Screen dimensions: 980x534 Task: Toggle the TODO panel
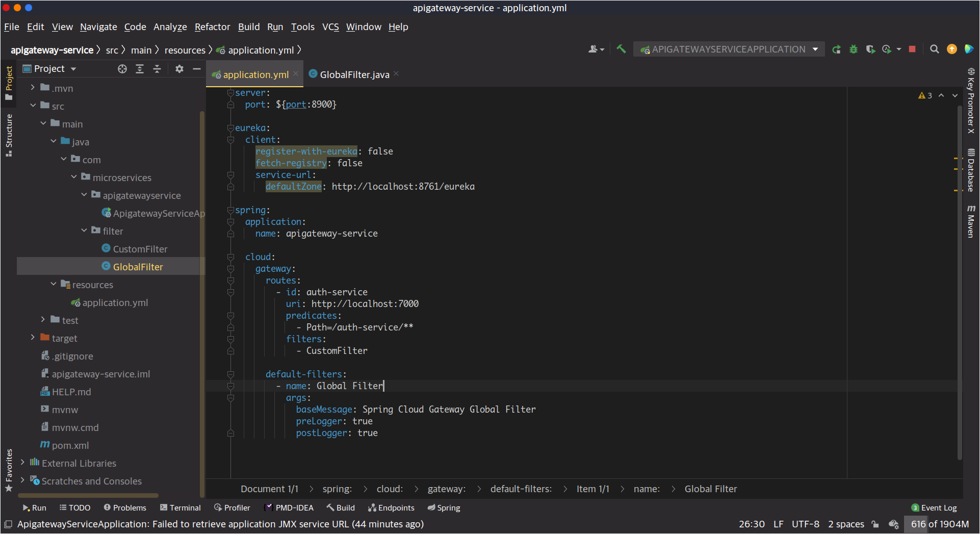point(75,507)
